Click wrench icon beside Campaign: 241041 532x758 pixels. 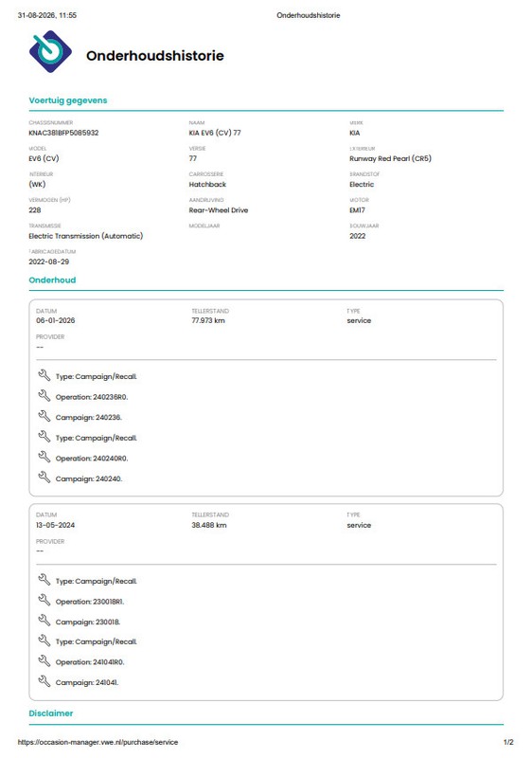click(44, 681)
